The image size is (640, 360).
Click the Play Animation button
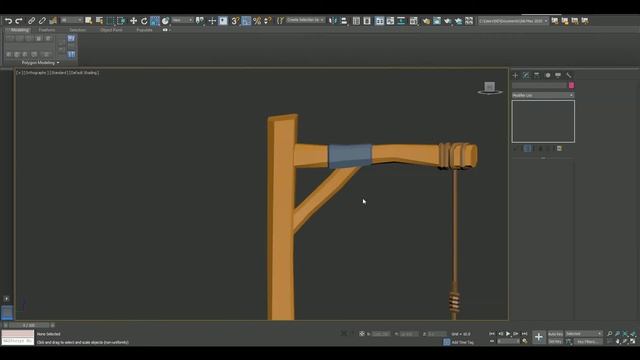coord(508,334)
